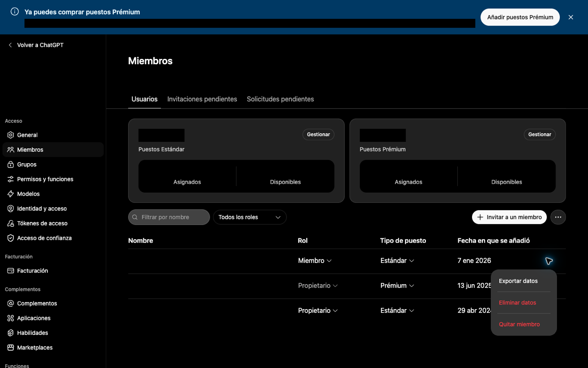Open the three-dots more options button
This screenshot has width=588, height=368.
pyautogui.click(x=558, y=217)
